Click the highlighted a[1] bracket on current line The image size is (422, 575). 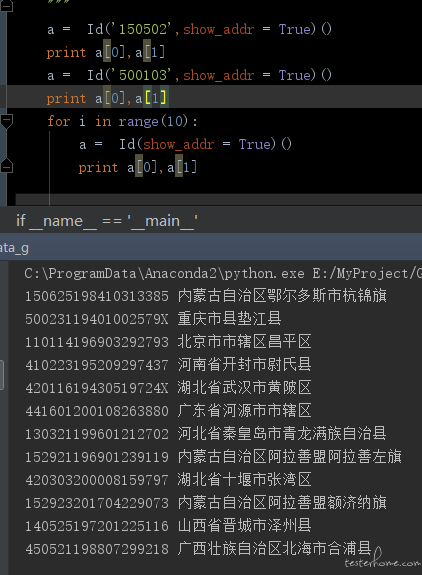pos(156,98)
